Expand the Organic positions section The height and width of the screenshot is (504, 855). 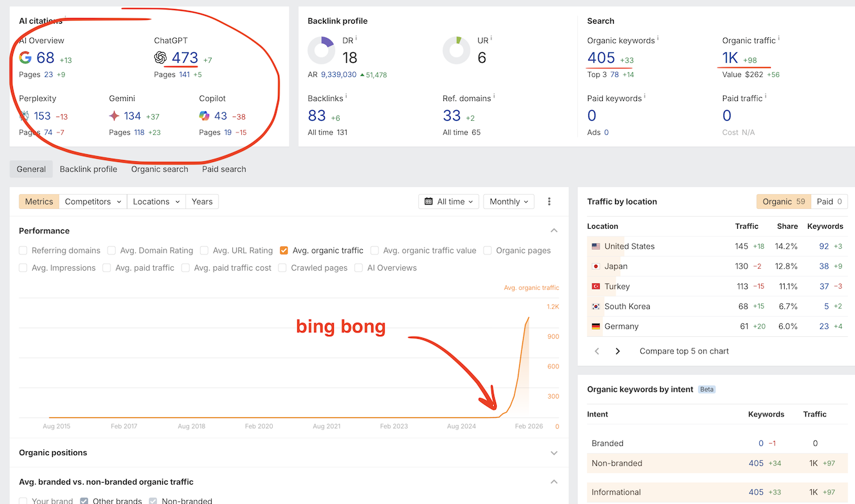(x=554, y=453)
